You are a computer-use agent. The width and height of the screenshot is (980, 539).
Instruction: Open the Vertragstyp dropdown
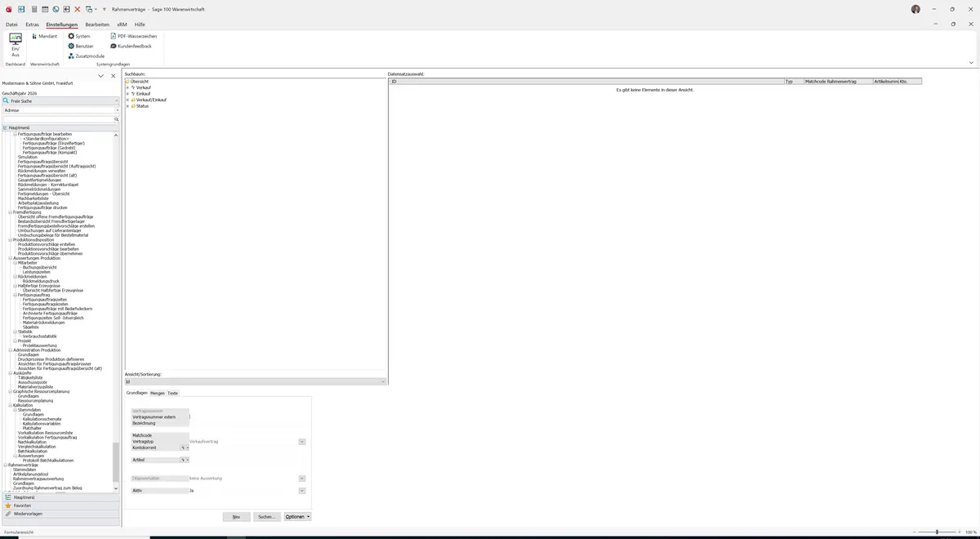(301, 442)
